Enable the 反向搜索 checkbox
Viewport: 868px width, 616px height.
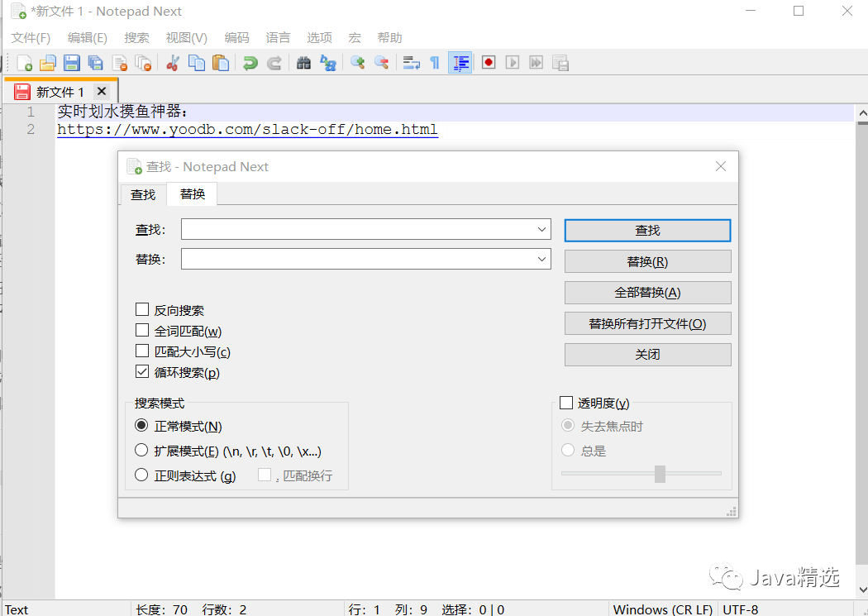pyautogui.click(x=142, y=309)
